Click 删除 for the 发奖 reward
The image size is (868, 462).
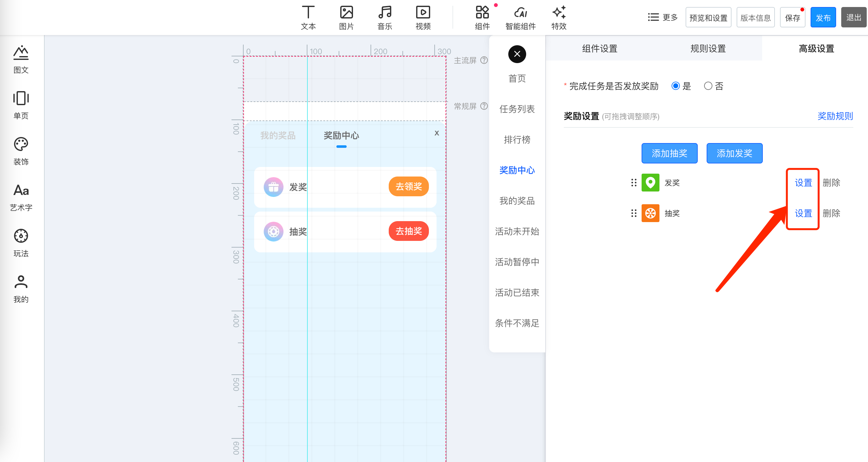coord(831,183)
